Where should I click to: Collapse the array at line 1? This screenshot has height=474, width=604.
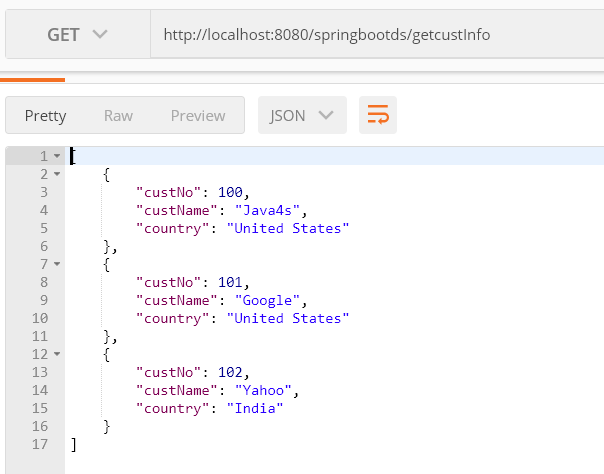pos(57,156)
